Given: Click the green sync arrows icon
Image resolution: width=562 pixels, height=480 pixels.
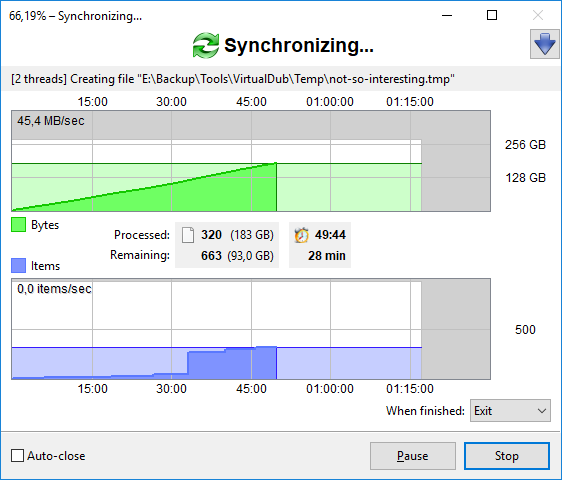Looking at the screenshot, I should 206,45.
